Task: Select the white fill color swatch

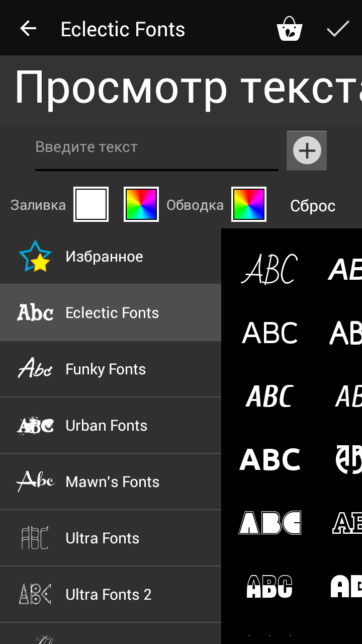Action: point(91,204)
